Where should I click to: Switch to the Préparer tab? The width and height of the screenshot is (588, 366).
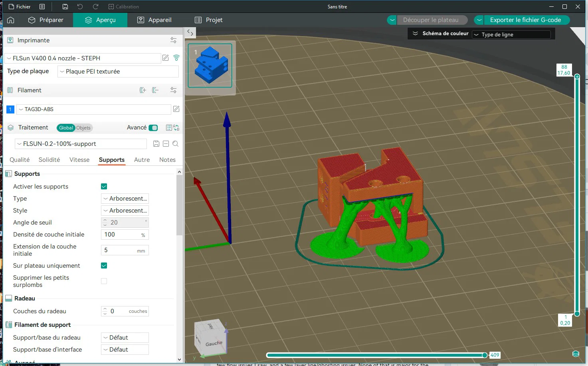point(46,20)
